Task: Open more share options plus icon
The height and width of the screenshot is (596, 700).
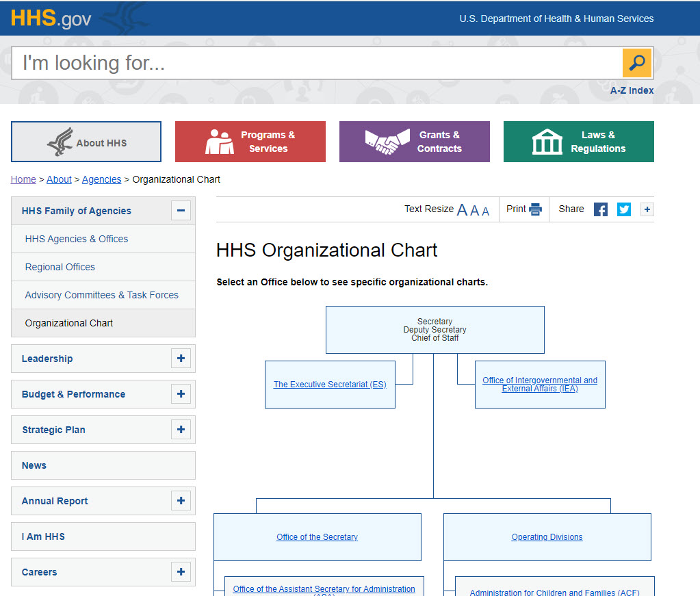Action: (x=647, y=209)
